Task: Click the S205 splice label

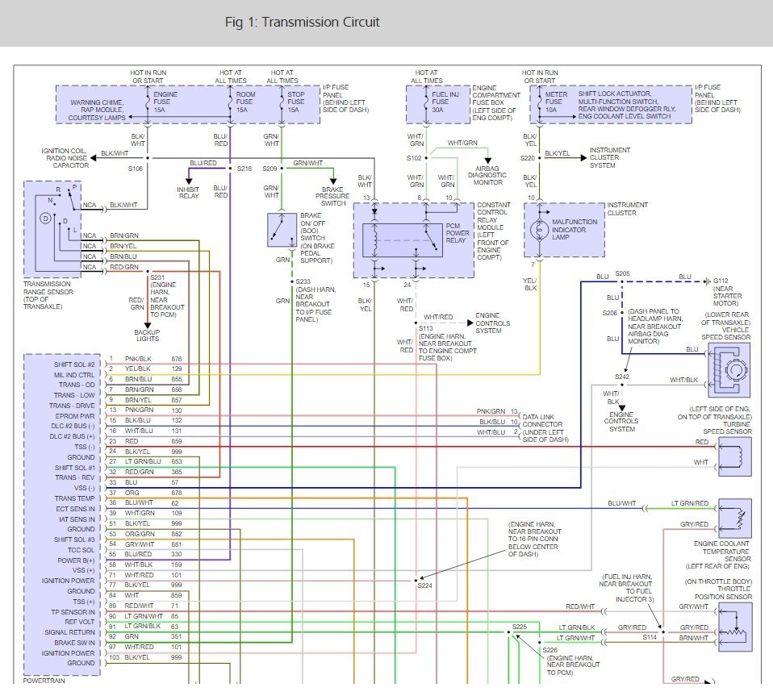Action: (623, 273)
